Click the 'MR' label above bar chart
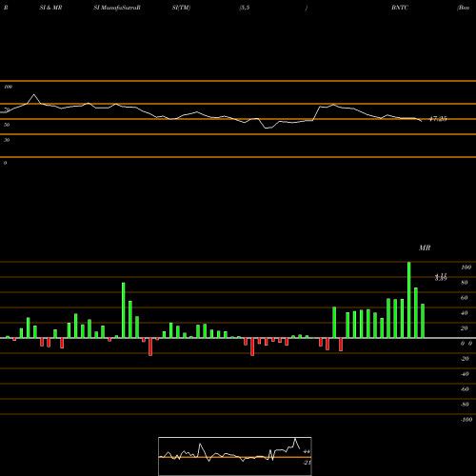 coord(425,248)
